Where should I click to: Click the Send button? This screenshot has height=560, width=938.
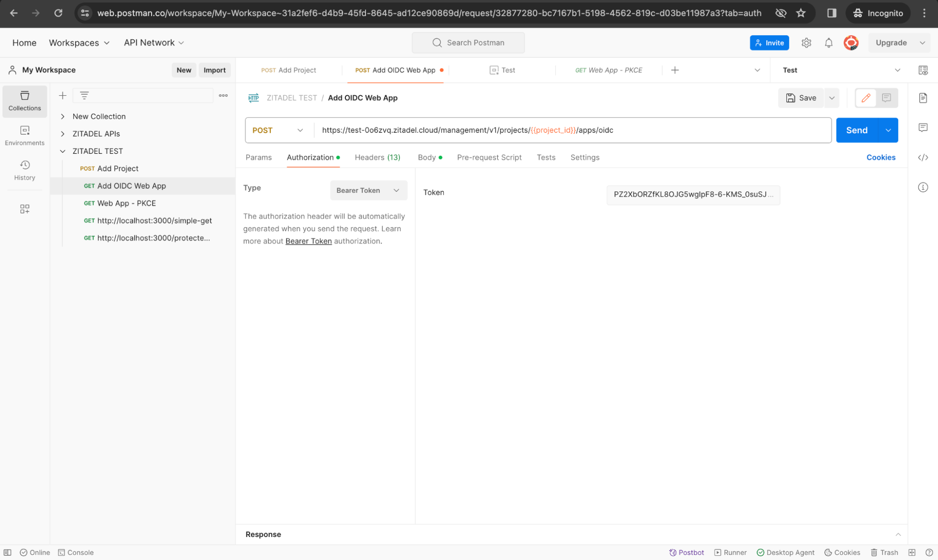[x=856, y=130]
